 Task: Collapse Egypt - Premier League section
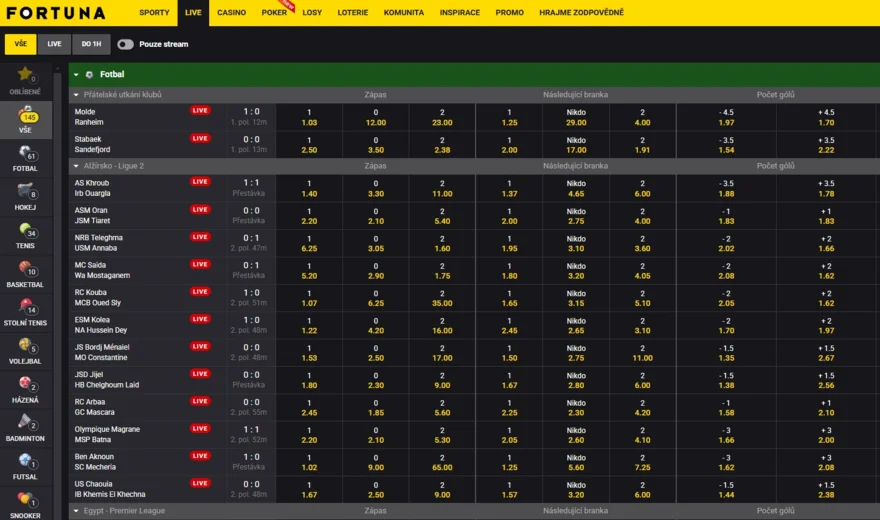(x=76, y=511)
